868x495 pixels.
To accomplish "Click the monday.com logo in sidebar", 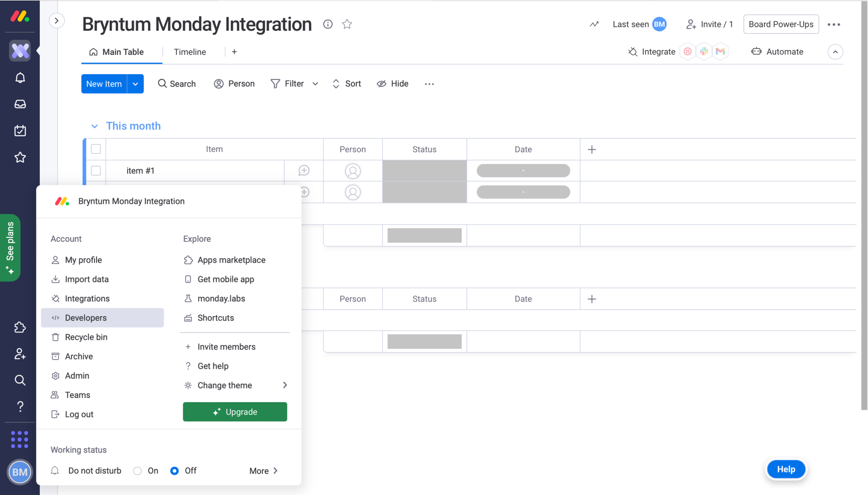I will [x=20, y=17].
